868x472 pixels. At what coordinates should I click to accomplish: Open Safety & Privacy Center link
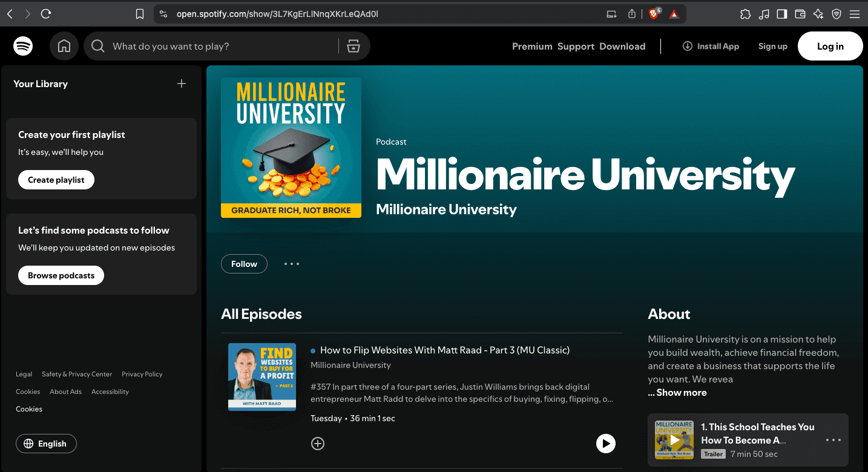pyautogui.click(x=77, y=374)
